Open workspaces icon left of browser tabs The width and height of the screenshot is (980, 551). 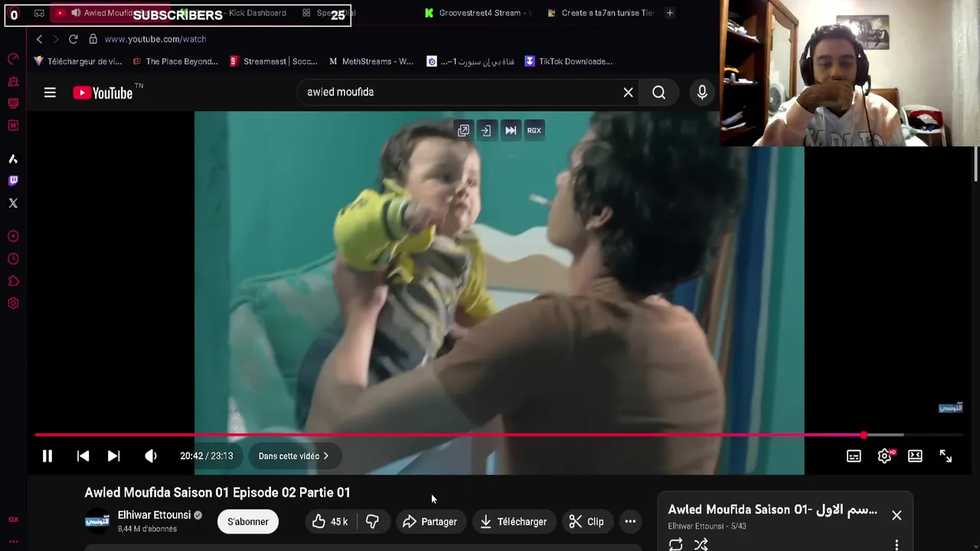click(x=39, y=13)
